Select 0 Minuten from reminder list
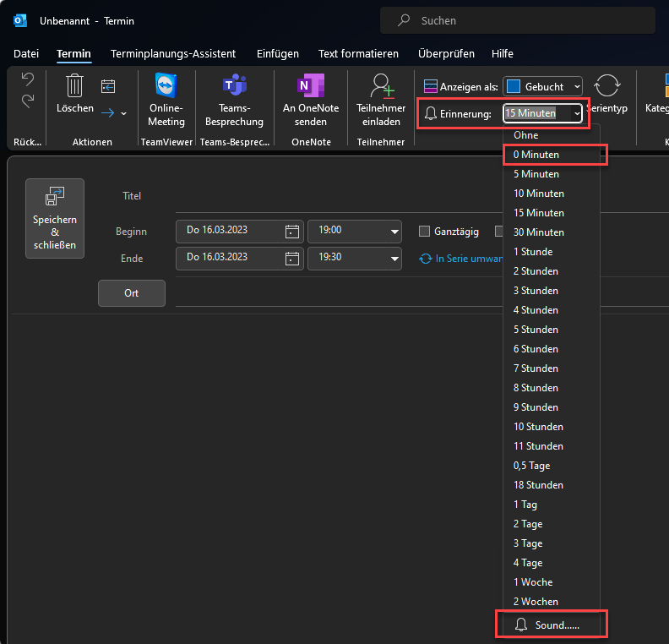Screen dimensions: 669x644 point(536,155)
